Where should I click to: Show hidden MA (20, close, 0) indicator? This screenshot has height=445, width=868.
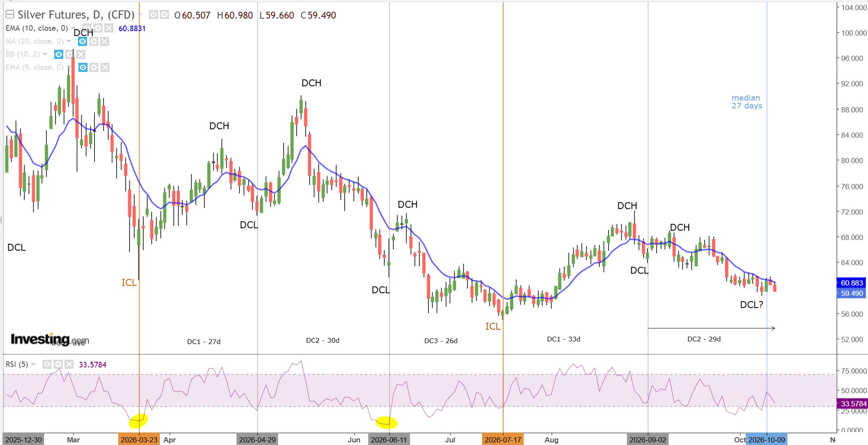click(x=82, y=41)
